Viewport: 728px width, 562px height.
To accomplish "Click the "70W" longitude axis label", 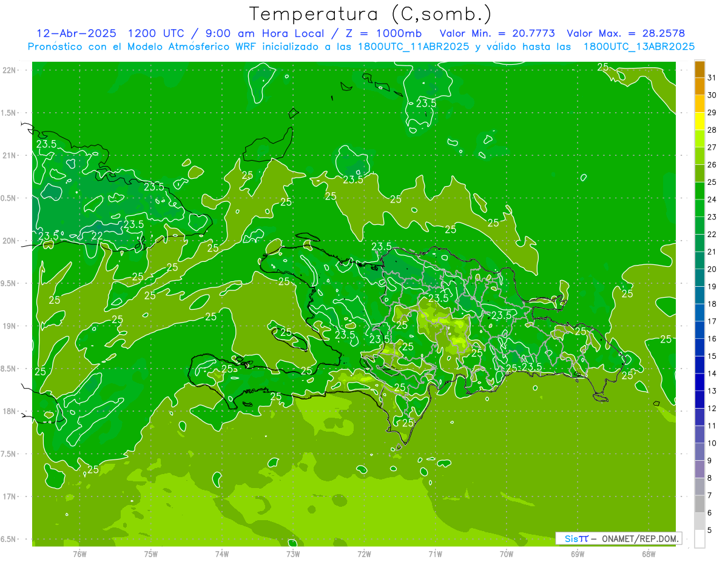I will coord(507,554).
